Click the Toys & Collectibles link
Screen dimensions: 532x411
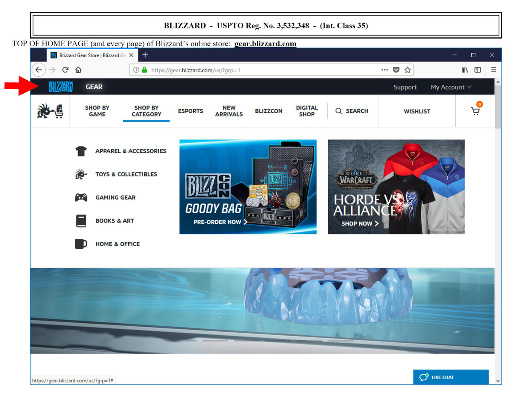[126, 174]
